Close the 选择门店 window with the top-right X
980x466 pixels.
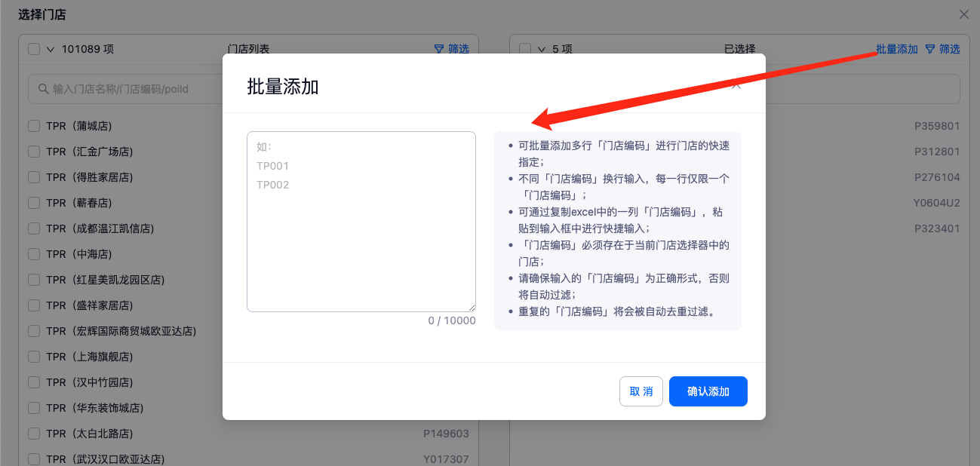click(x=963, y=14)
